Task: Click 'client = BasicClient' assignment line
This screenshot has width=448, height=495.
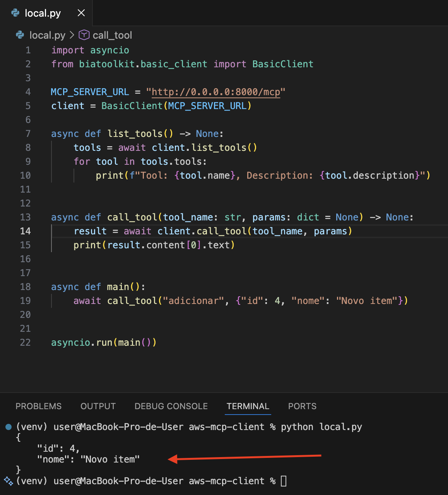Action: click(x=151, y=106)
